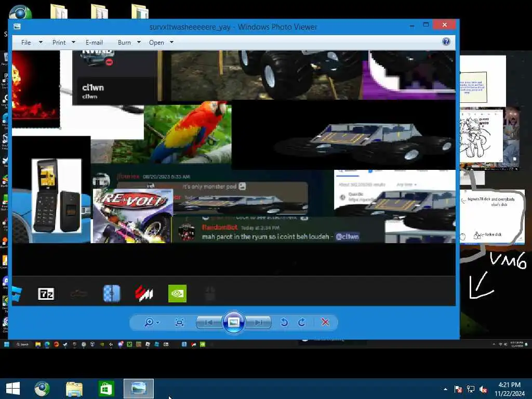
Task: Click the Photo Viewer title bar icon
Action: (x=17, y=26)
